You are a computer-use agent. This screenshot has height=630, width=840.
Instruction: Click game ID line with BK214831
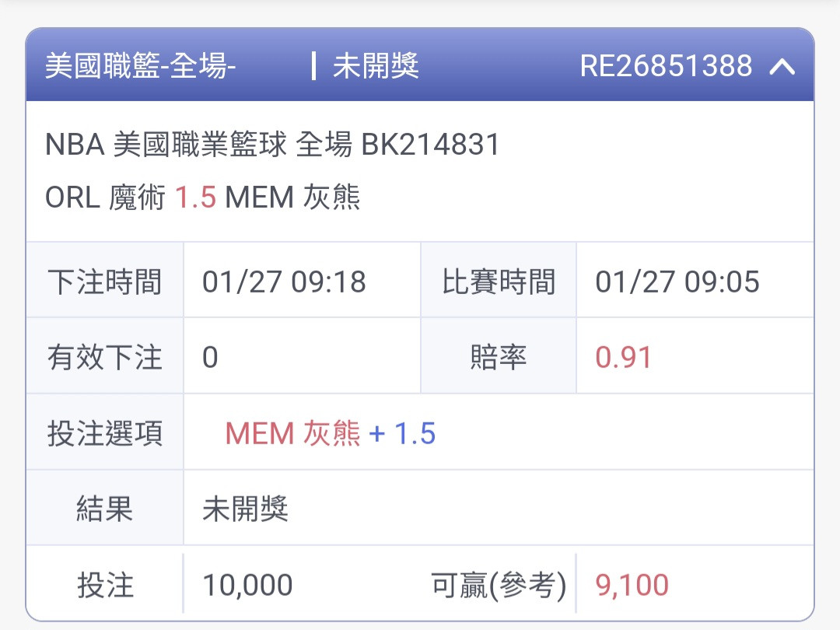(273, 145)
